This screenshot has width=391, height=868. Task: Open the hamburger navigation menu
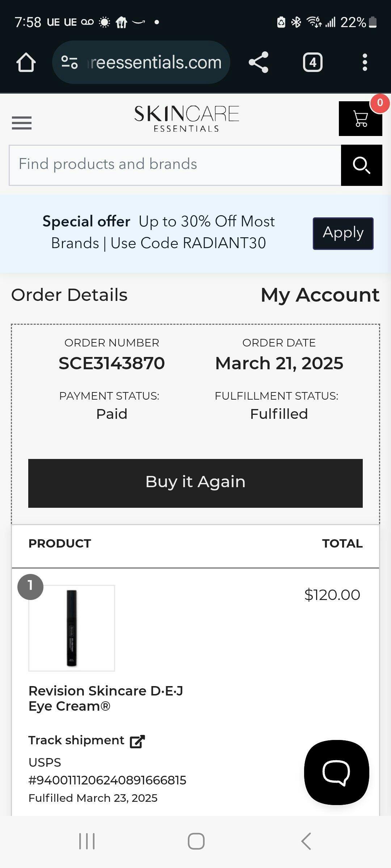point(22,123)
